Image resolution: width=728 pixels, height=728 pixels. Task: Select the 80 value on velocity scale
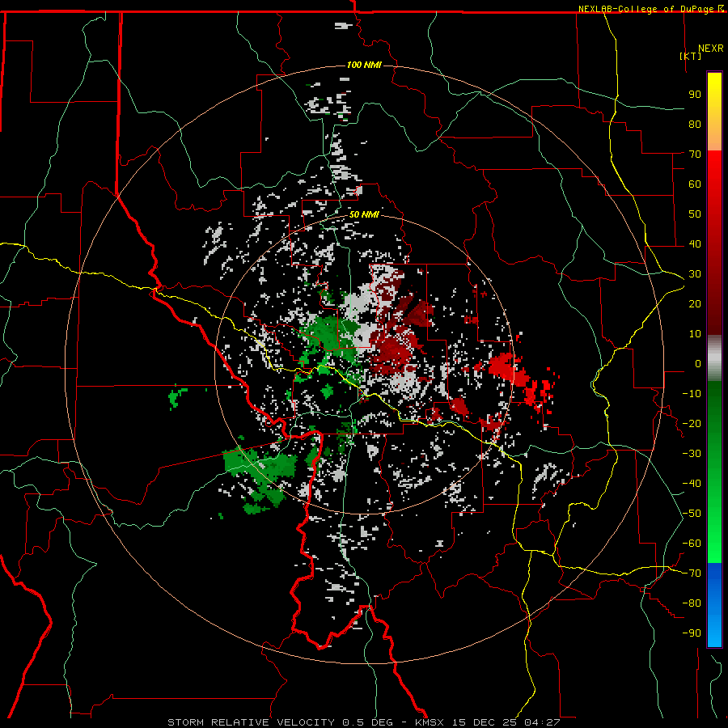click(695, 124)
